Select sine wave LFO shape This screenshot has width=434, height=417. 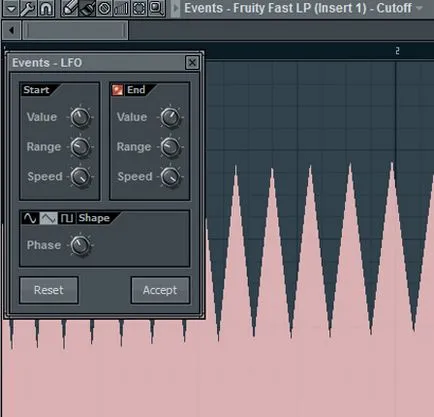30,218
